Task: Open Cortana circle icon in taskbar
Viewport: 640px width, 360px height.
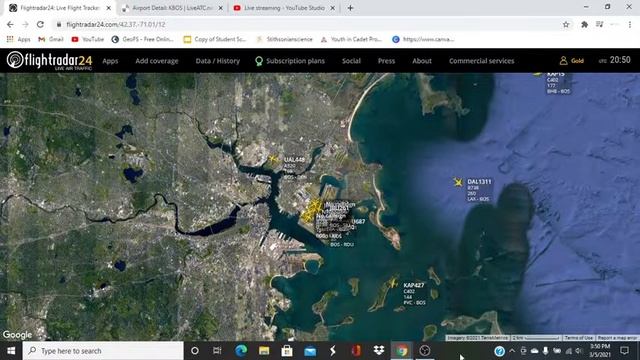Action: pyautogui.click(x=195, y=351)
